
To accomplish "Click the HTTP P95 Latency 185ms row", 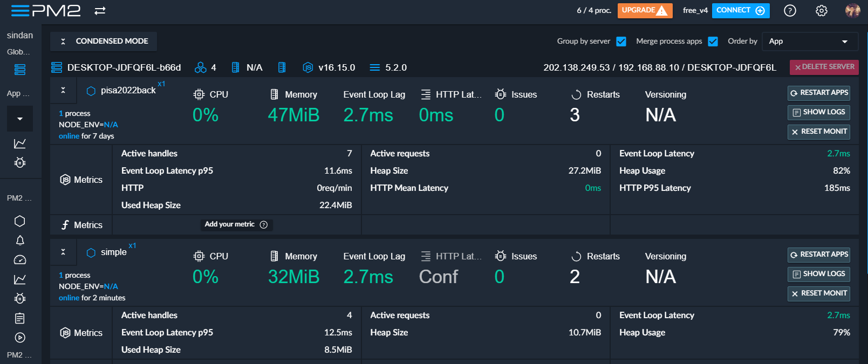I will coord(735,188).
